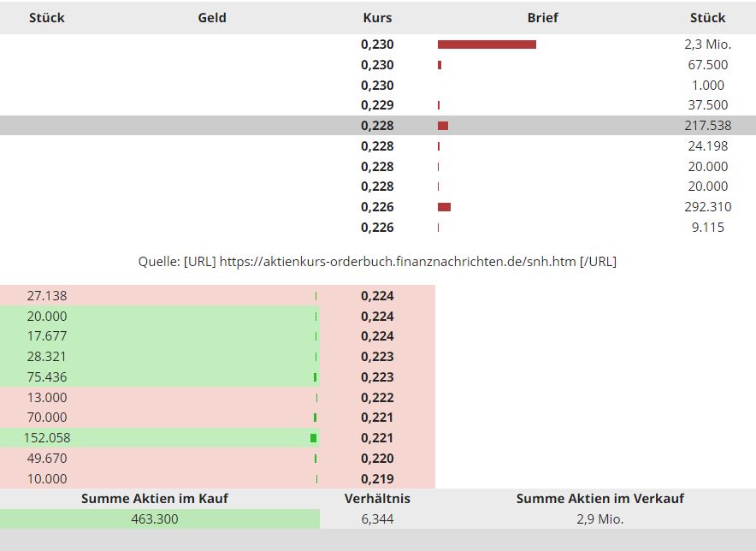This screenshot has height=551, width=756.
Task: Select the 463.300 total buy shares value
Action: [x=155, y=518]
